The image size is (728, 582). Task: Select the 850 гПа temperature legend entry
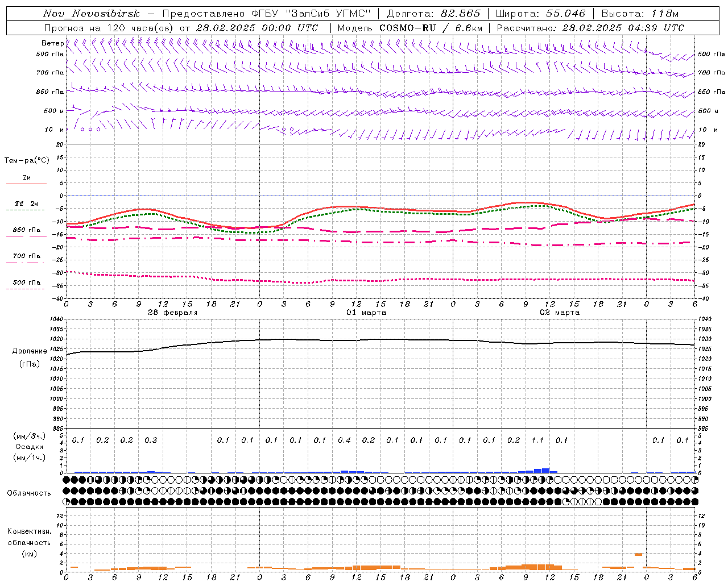point(27,232)
